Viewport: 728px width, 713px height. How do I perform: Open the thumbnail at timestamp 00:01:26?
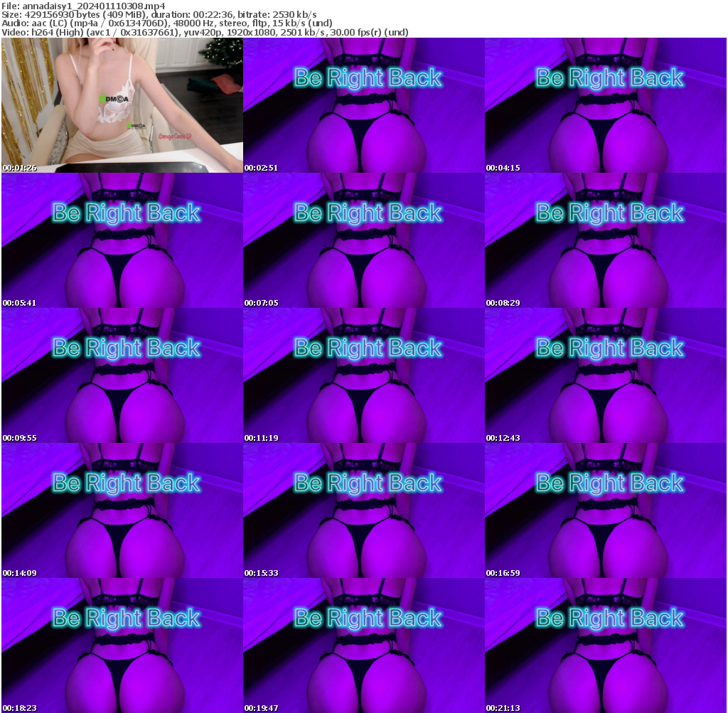tap(121, 107)
